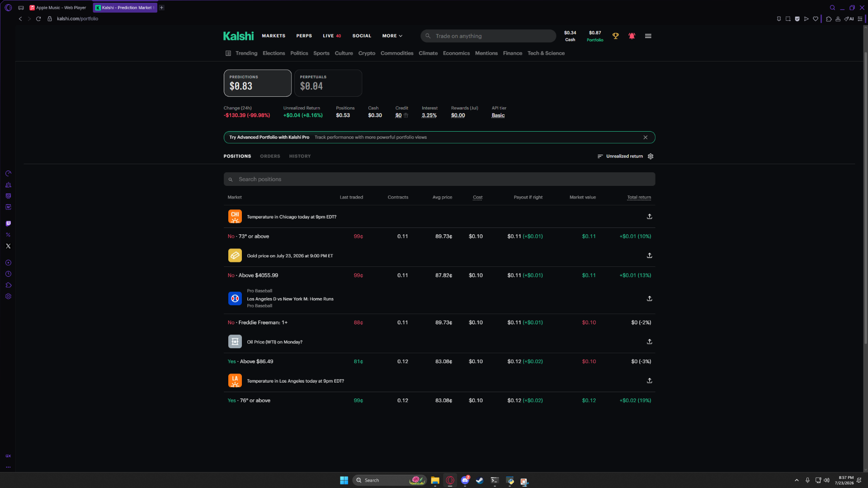Switch to the History tab

pyautogui.click(x=300, y=156)
